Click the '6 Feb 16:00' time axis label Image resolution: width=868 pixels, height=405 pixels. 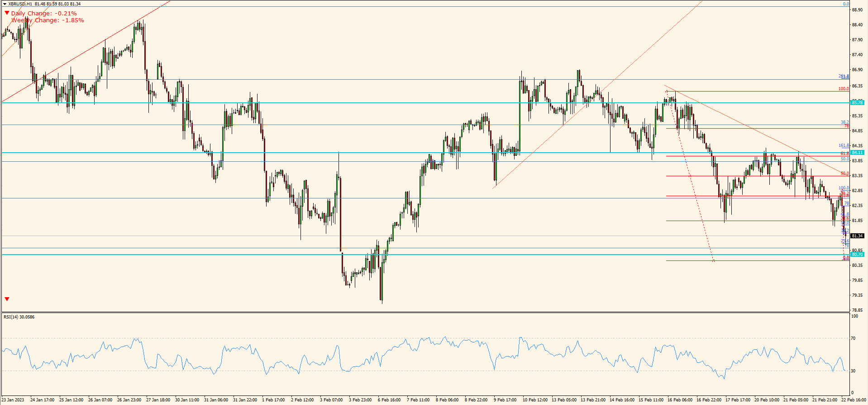point(389,400)
